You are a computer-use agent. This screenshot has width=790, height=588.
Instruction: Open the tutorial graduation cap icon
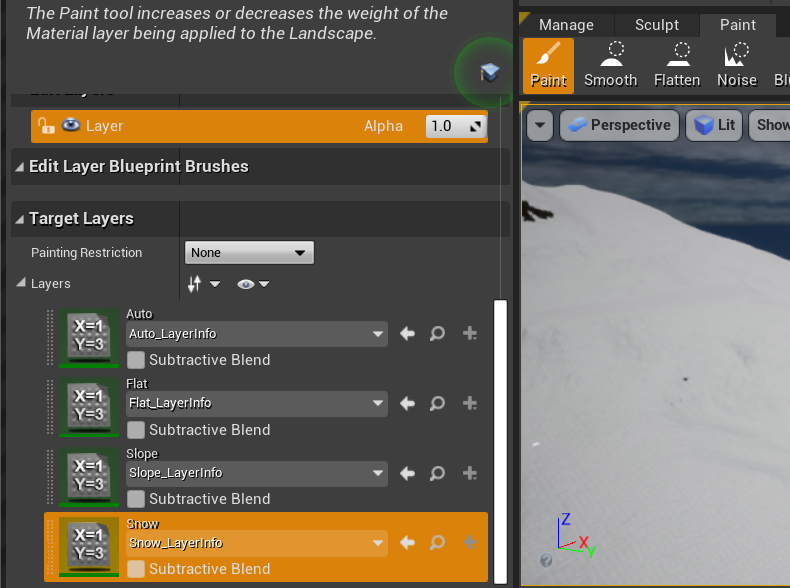489,73
